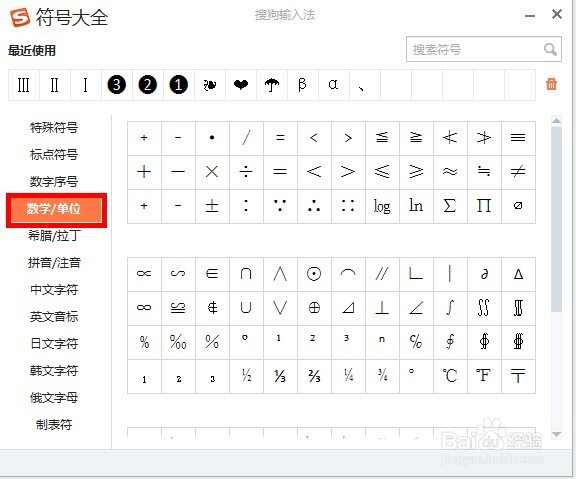
Task: Insert the recent black heart symbol
Action: point(241,85)
